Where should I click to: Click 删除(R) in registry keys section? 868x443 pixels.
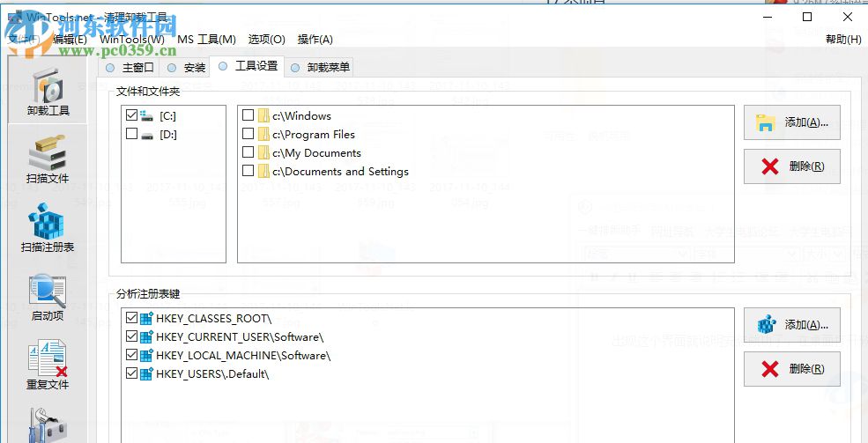coord(792,369)
